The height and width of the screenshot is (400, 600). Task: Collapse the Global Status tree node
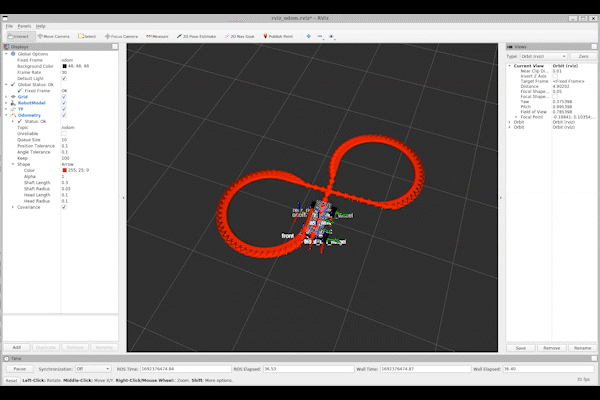click(x=6, y=85)
